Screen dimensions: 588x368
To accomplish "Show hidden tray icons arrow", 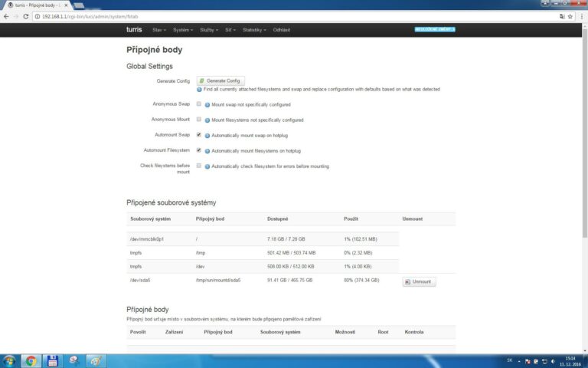I will point(519,361).
